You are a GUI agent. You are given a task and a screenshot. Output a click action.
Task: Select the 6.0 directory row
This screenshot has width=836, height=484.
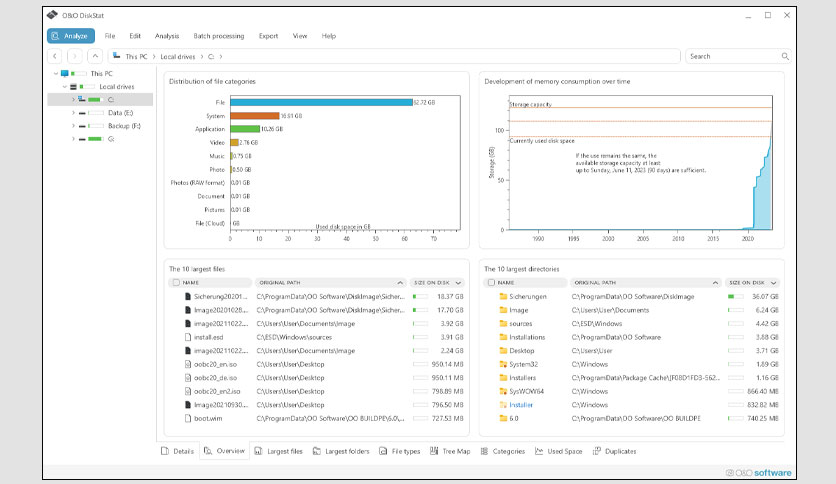[x=632, y=418]
